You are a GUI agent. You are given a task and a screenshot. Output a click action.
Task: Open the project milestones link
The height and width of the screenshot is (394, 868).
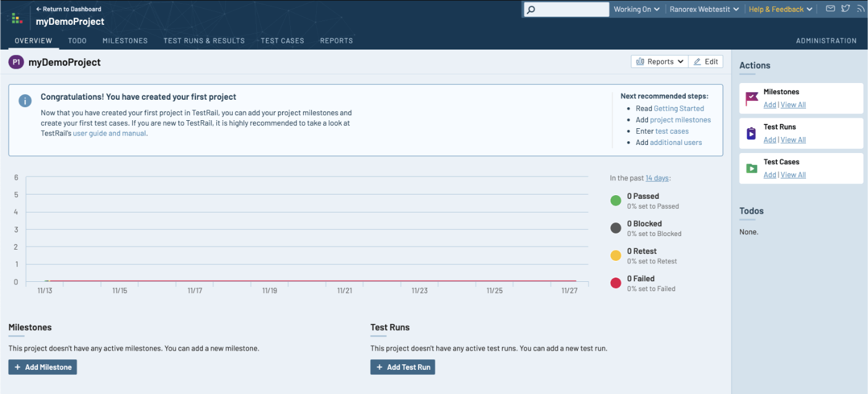click(680, 120)
